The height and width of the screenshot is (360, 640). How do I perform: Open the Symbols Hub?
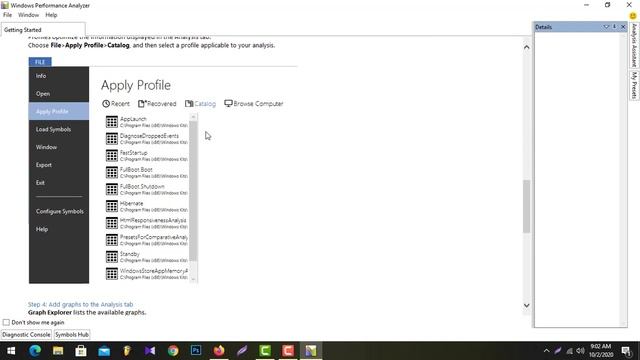pos(72,334)
